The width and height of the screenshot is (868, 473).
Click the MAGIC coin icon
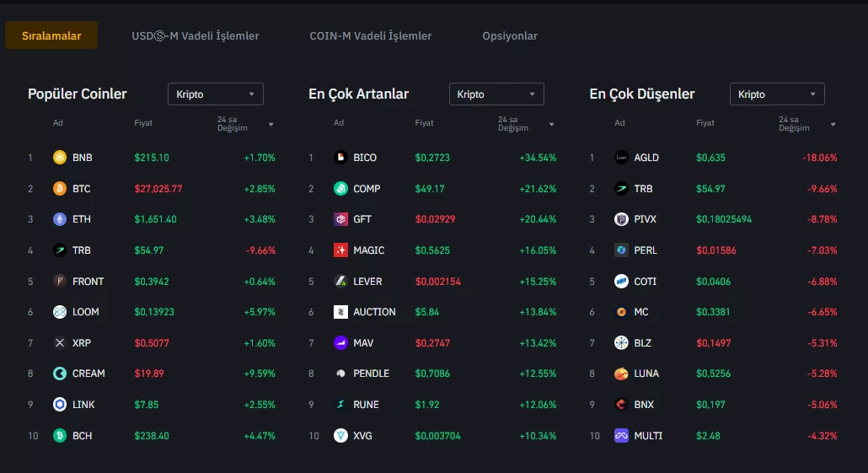340,250
